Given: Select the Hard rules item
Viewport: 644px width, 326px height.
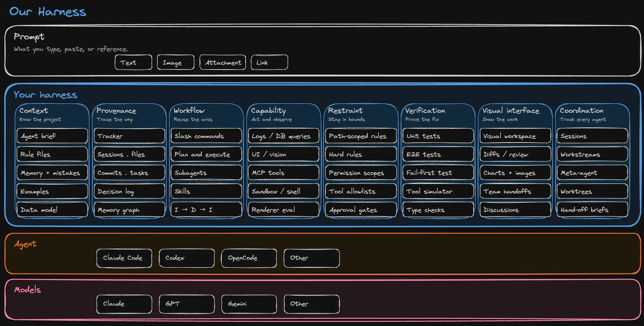Looking at the screenshot, I should (x=361, y=154).
